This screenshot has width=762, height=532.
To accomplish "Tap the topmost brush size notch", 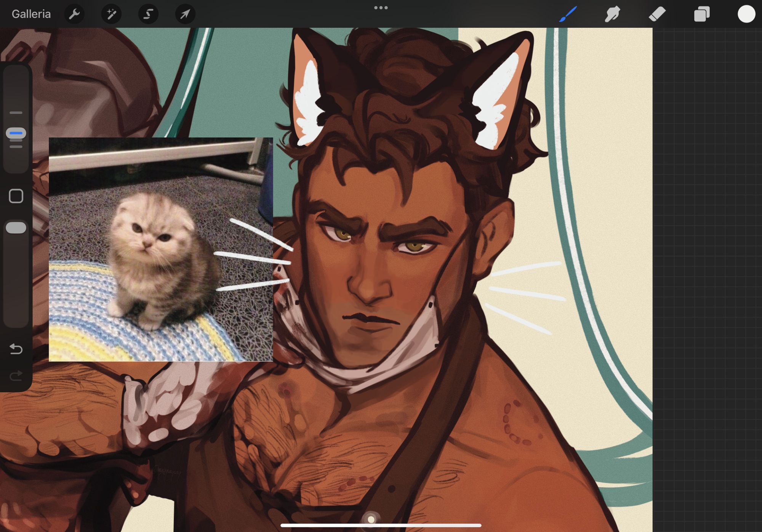I will (x=16, y=113).
